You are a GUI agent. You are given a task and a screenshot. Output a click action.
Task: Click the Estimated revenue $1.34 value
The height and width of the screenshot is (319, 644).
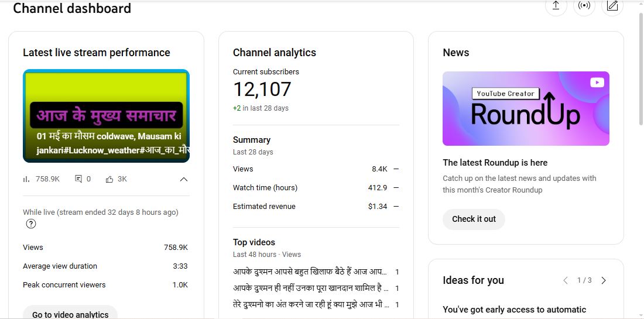378,207
